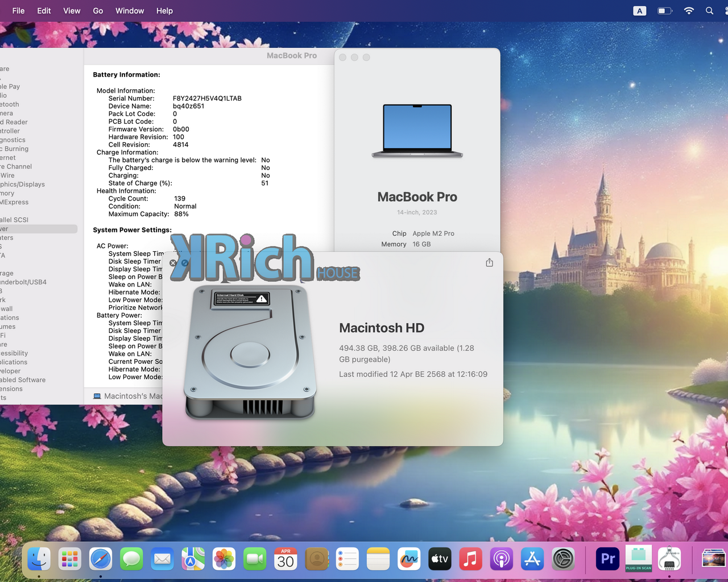Open Calendar showing APR 30

(286, 559)
